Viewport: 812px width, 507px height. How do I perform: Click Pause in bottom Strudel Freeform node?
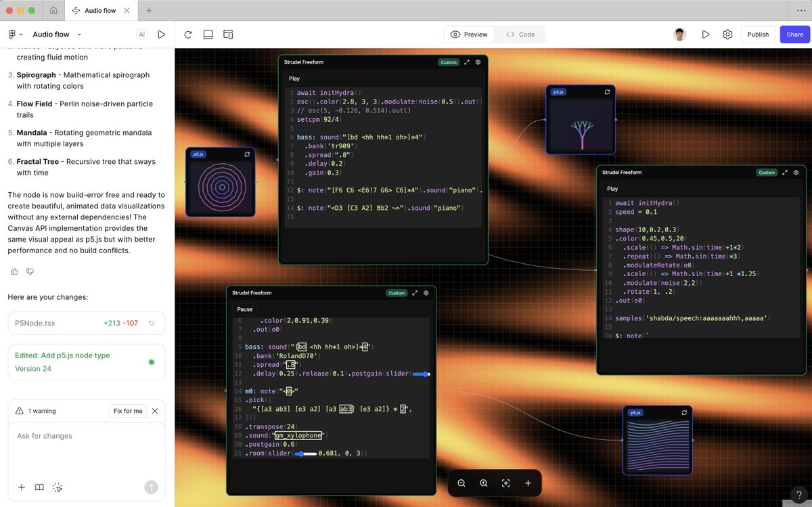pos(245,309)
